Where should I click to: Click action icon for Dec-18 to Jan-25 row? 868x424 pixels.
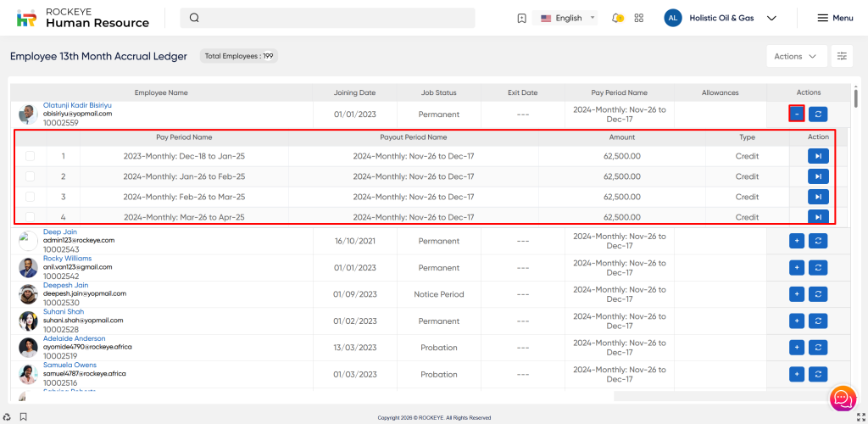click(x=818, y=156)
